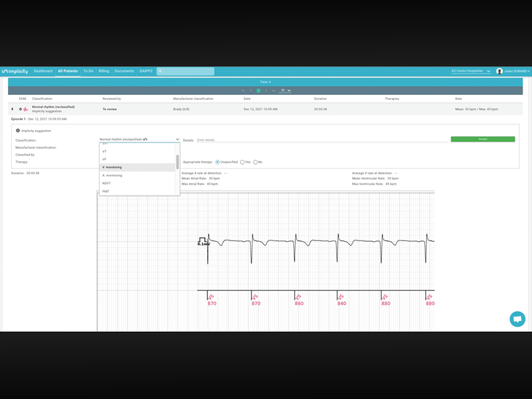This screenshot has height=399, width=532.
Task: Switch to the Dashboard tab
Action: point(43,71)
